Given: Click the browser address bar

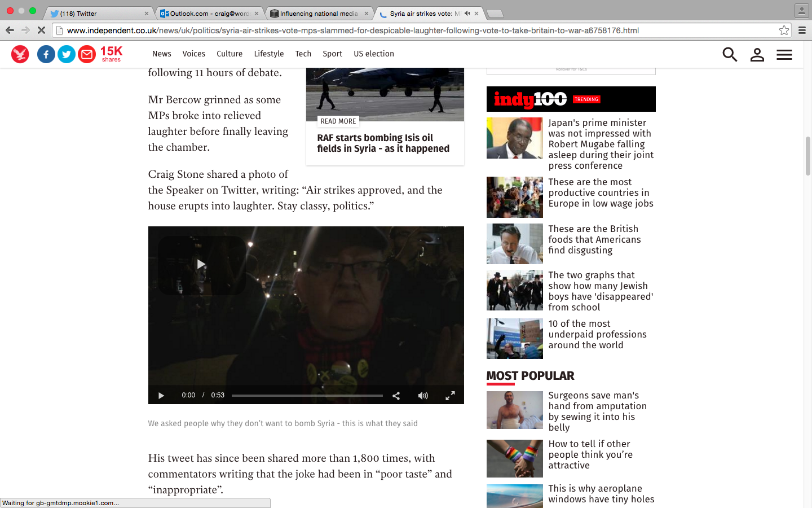Looking at the screenshot, I should tap(422, 30).
